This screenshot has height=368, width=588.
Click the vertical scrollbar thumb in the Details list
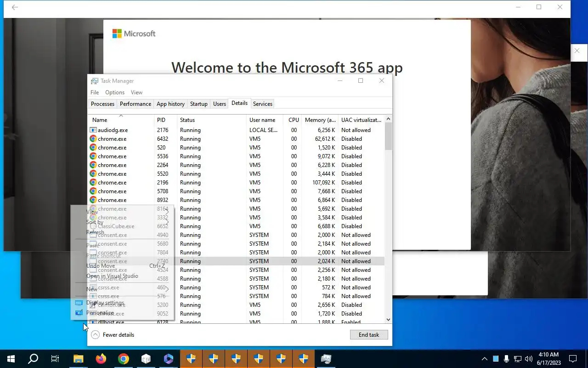(388, 137)
